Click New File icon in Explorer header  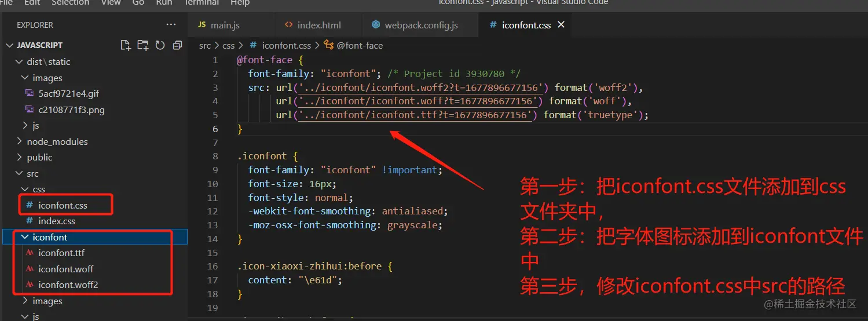tap(125, 45)
